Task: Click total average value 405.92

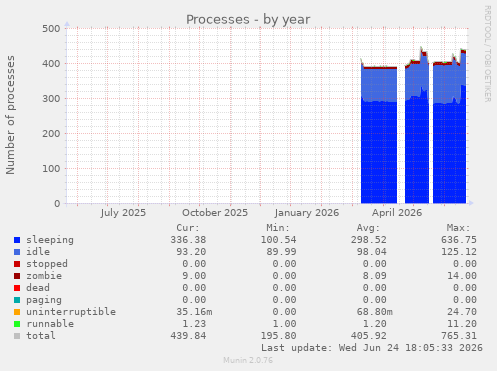Action: 369,336
